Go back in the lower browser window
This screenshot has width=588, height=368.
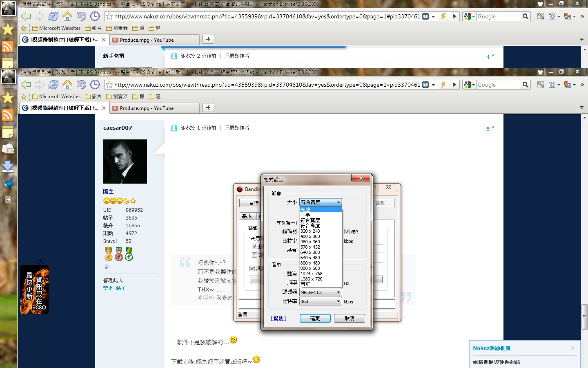point(26,85)
